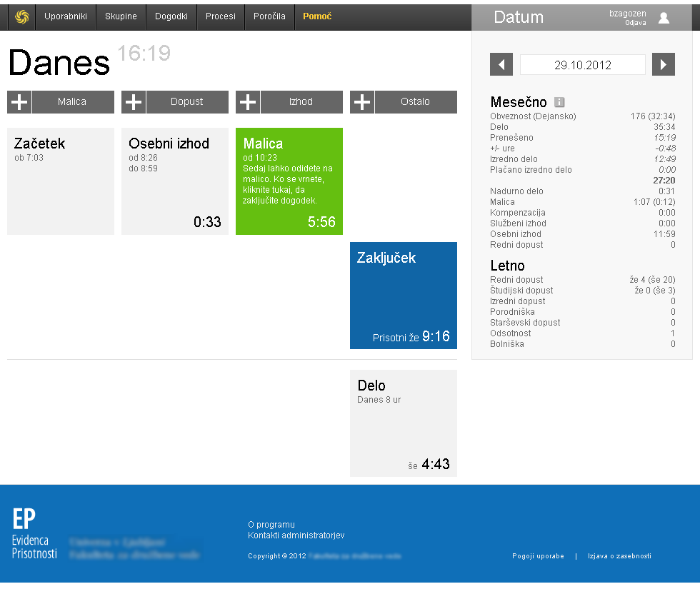This screenshot has width=700, height=589.
Task: Open the Pomoč menu item
Action: 317,16
